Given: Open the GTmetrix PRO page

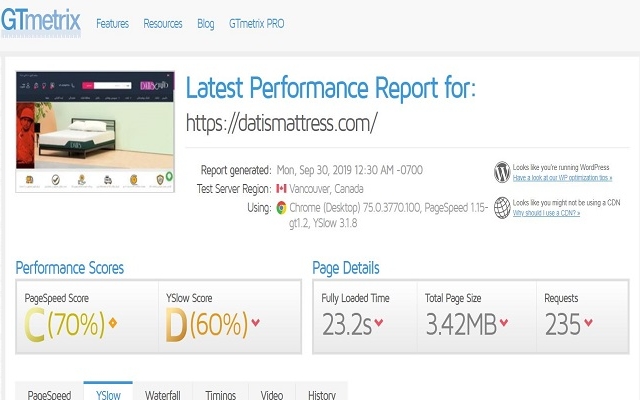Looking at the screenshot, I should coord(256,24).
